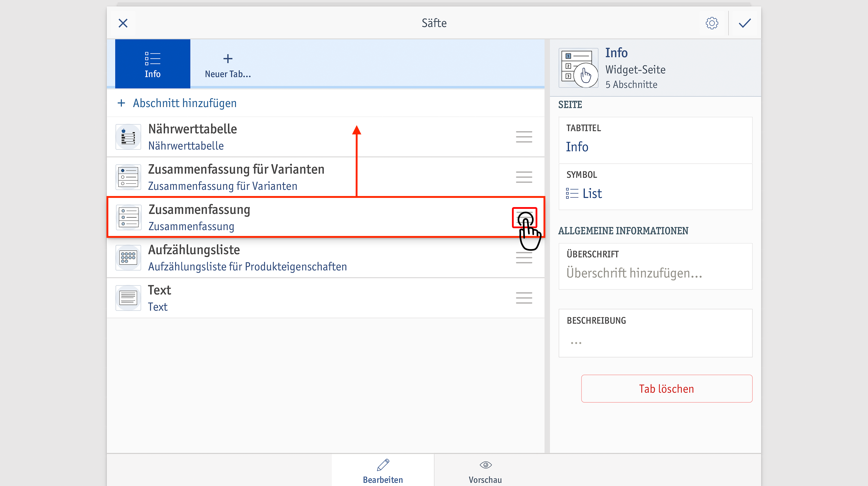Click the Überschrift hinzufügen field
This screenshot has width=868, height=486.
tap(655, 266)
